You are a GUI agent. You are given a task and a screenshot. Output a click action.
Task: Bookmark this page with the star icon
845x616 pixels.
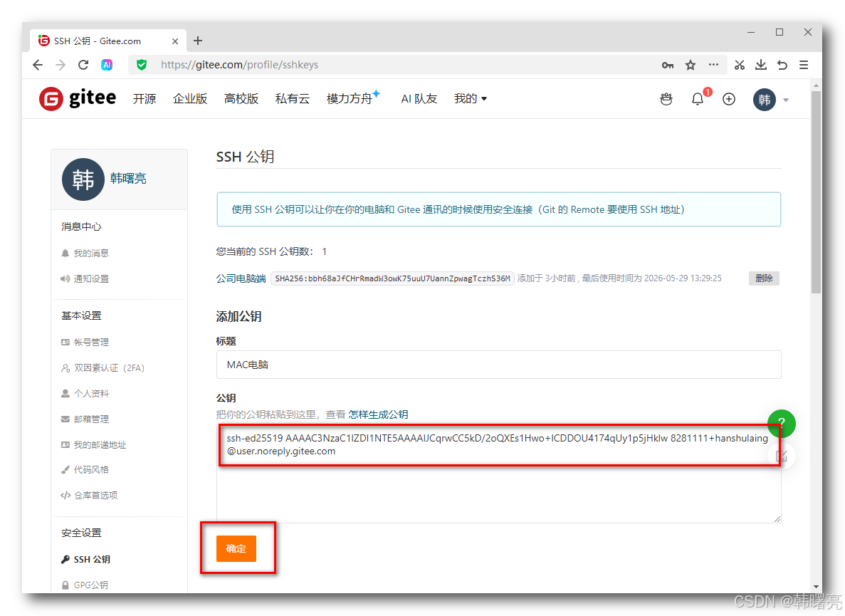[x=691, y=66]
